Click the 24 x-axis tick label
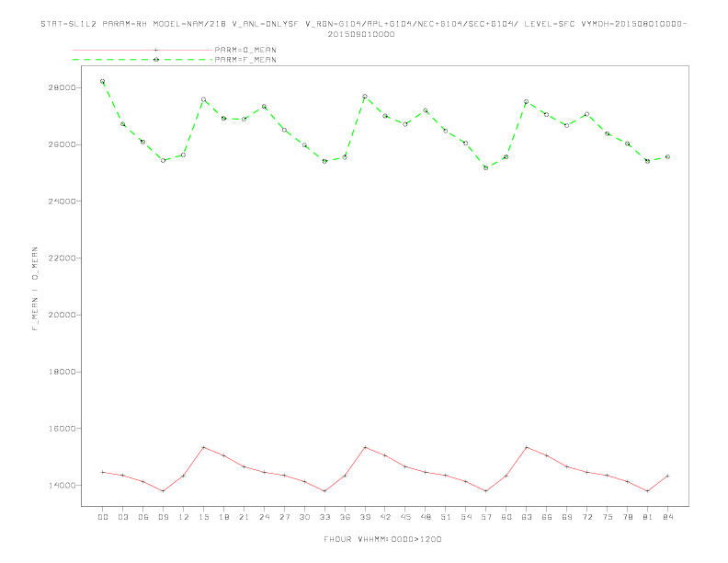 click(264, 517)
